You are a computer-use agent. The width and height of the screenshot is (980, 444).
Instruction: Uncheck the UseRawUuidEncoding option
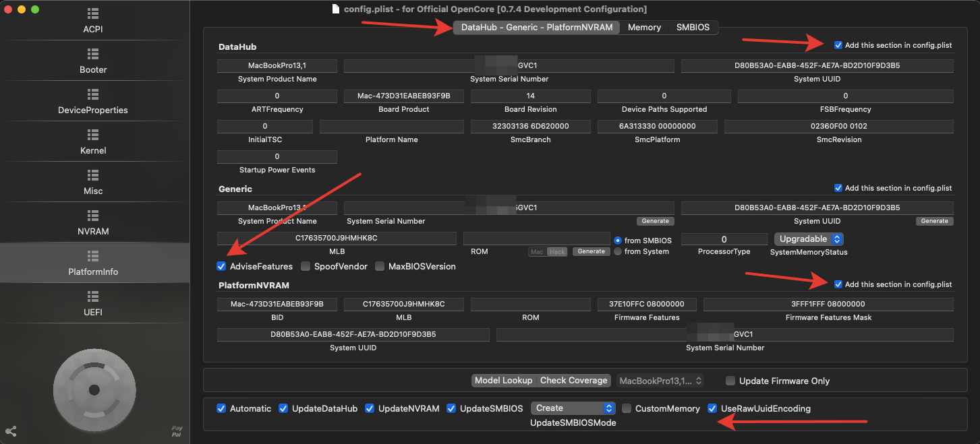[713, 408]
